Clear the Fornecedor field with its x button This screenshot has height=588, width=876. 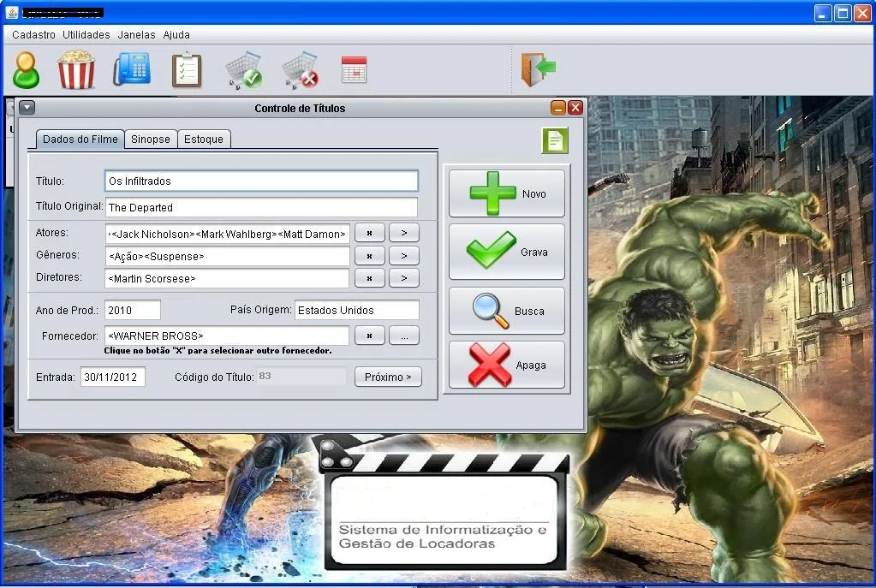(x=369, y=336)
